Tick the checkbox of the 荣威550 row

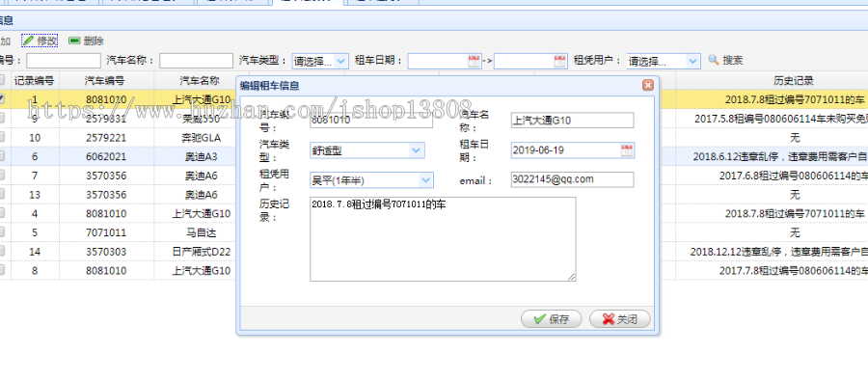point(2,119)
